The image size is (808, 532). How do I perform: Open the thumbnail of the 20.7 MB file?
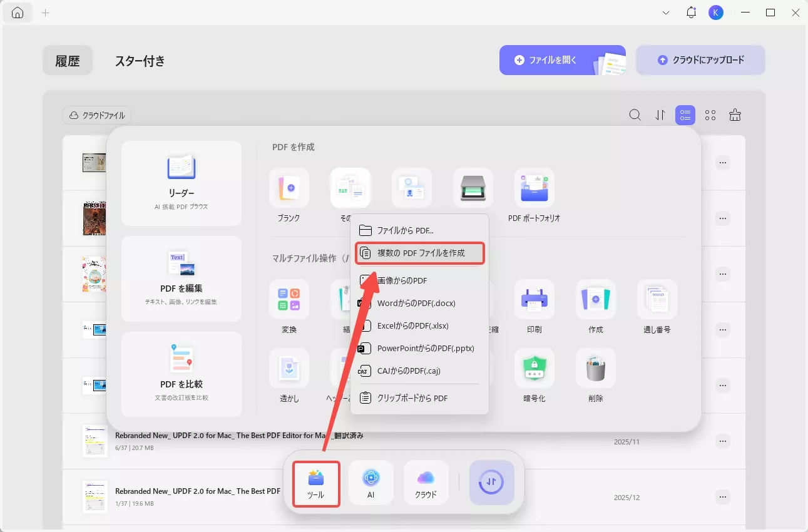[x=95, y=441]
